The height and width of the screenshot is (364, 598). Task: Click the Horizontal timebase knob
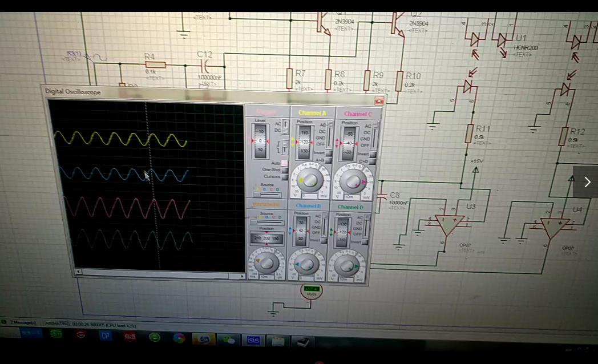point(266,263)
